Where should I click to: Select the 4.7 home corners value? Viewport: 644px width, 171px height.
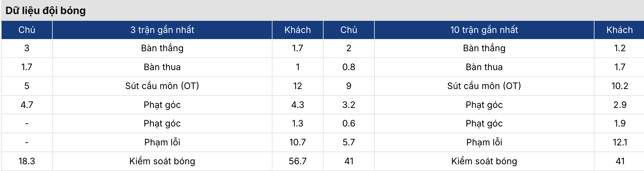pos(27,105)
